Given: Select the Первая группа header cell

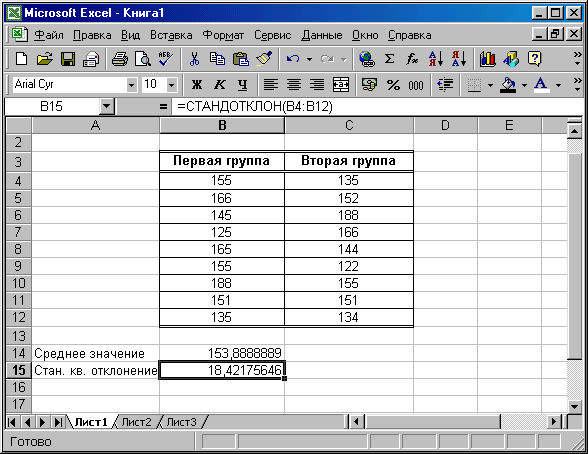Looking at the screenshot, I should [222, 161].
